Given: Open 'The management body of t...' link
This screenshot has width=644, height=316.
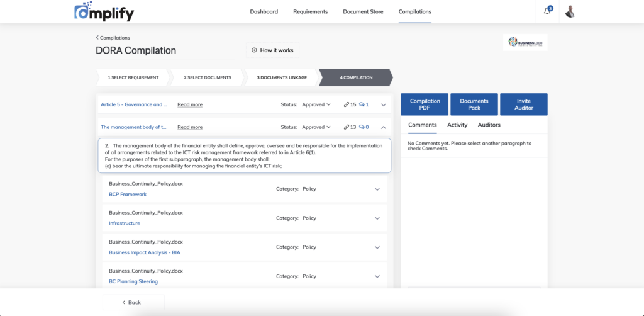Looking at the screenshot, I should (133, 127).
